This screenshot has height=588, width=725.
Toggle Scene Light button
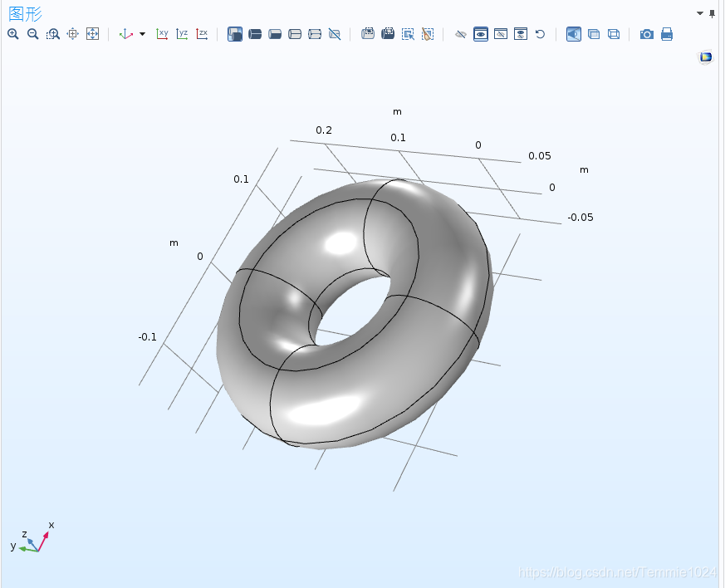tap(574, 34)
